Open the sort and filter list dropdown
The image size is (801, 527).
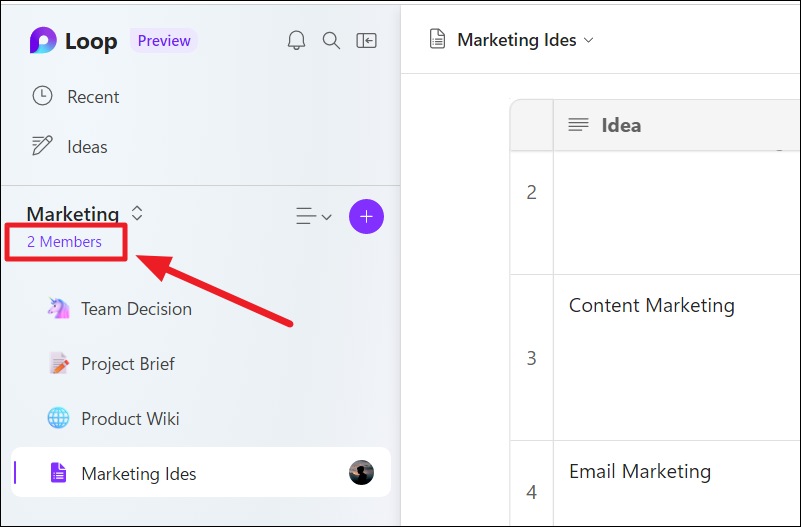[314, 217]
